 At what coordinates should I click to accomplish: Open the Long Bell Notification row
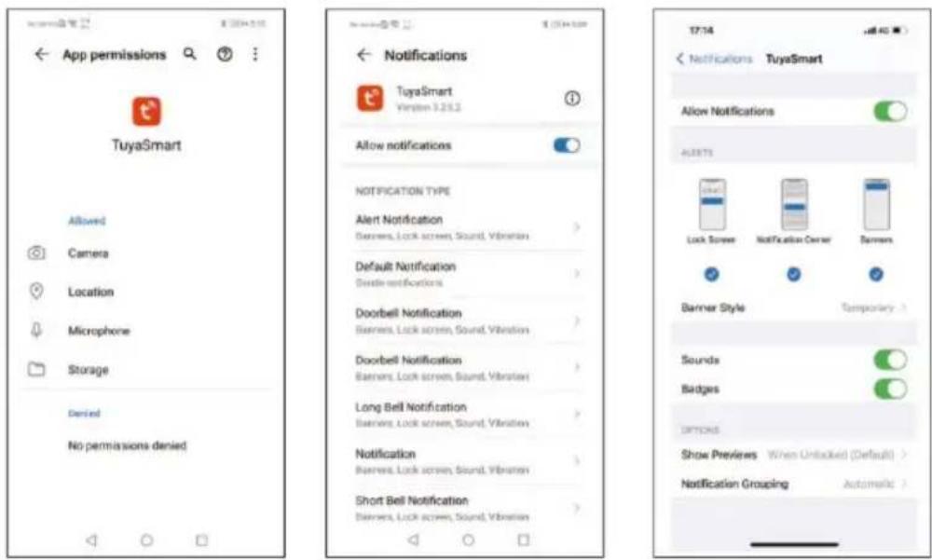coord(465,415)
